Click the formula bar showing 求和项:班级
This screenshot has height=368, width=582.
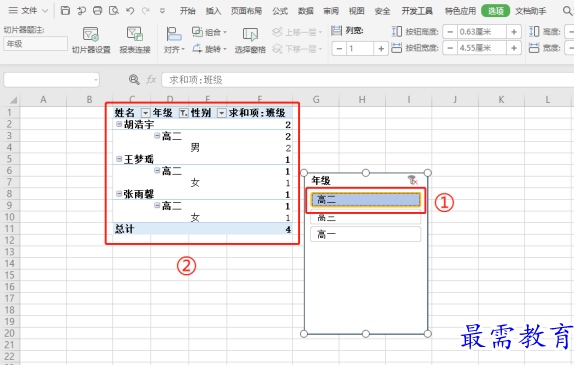367,79
